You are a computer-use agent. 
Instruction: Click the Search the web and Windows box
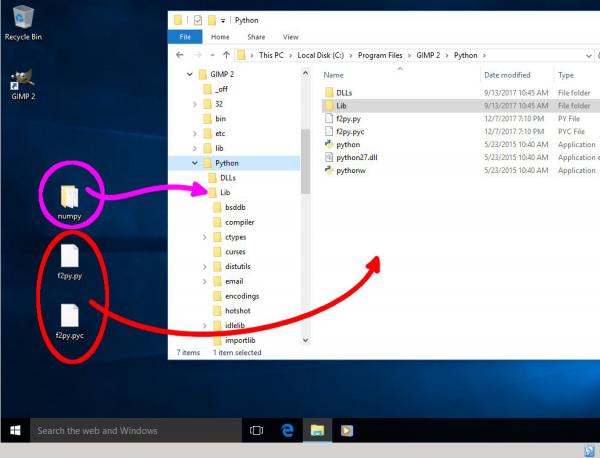coord(136,430)
